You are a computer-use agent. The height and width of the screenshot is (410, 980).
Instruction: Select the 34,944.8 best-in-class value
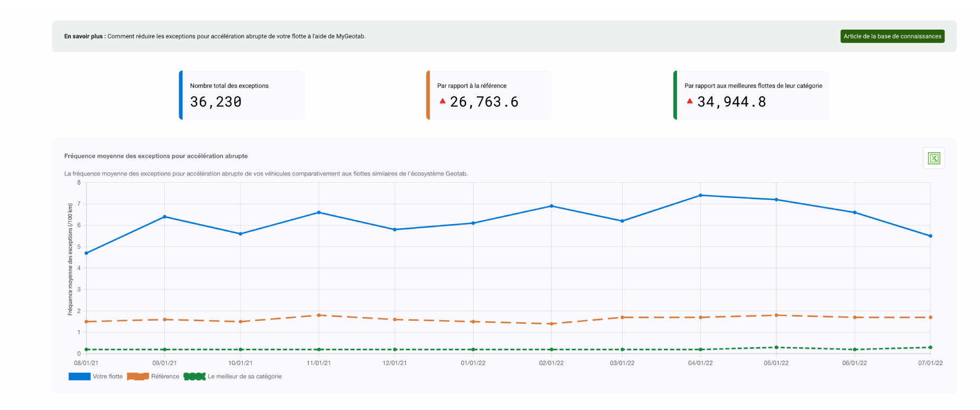[731, 102]
